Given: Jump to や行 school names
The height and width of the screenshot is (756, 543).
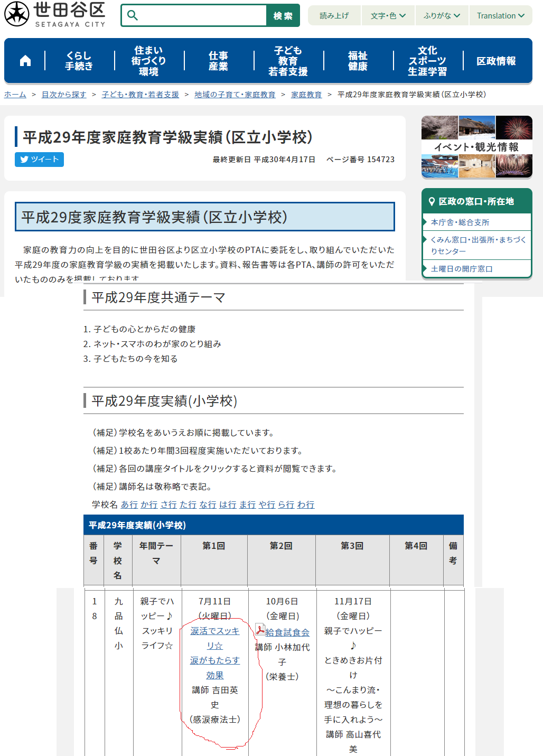Looking at the screenshot, I should (x=267, y=505).
